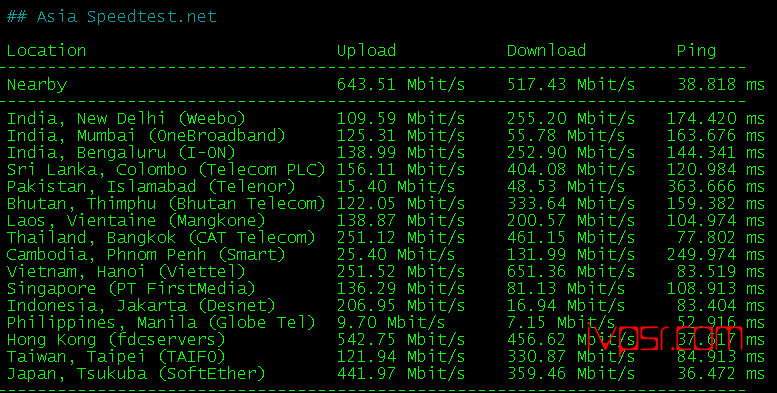Image resolution: width=777 pixels, height=393 pixels.
Task: Click the 651.36 Mbit/s Hanoi download value
Action: 571,272
